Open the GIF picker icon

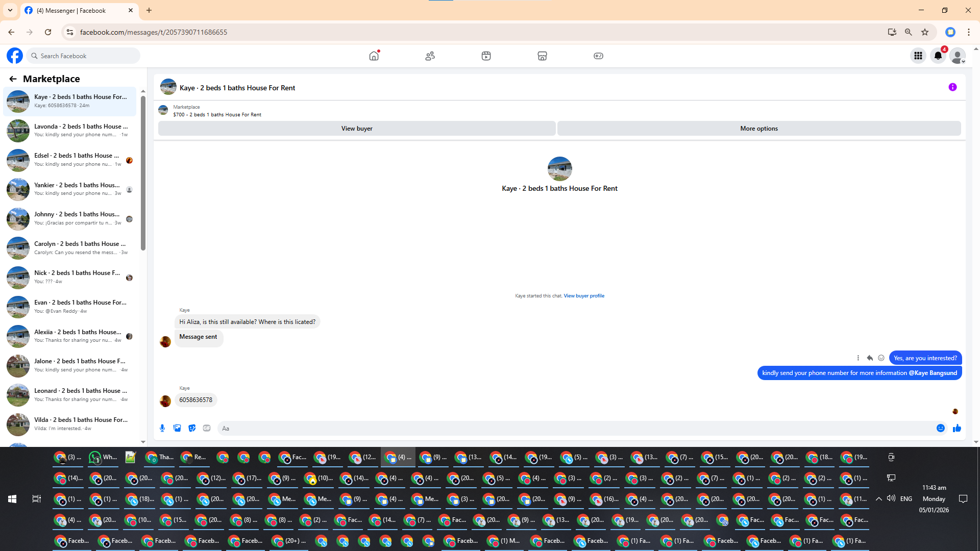tap(207, 428)
